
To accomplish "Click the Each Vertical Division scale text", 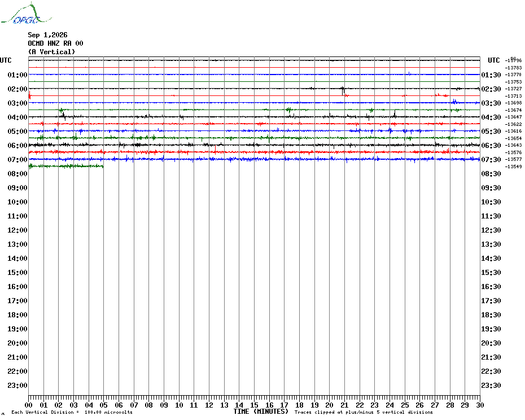I will [72, 412].
